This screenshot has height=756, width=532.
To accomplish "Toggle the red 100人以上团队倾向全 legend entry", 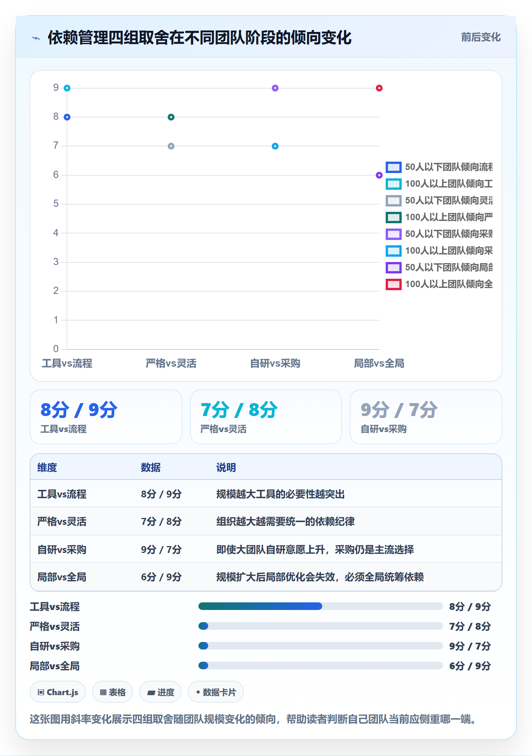I will pyautogui.click(x=439, y=284).
